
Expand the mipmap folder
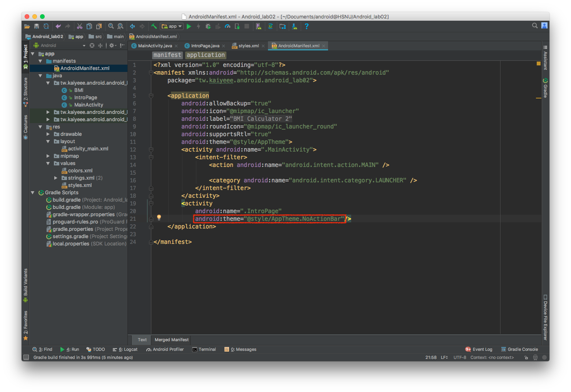pyautogui.click(x=48, y=156)
